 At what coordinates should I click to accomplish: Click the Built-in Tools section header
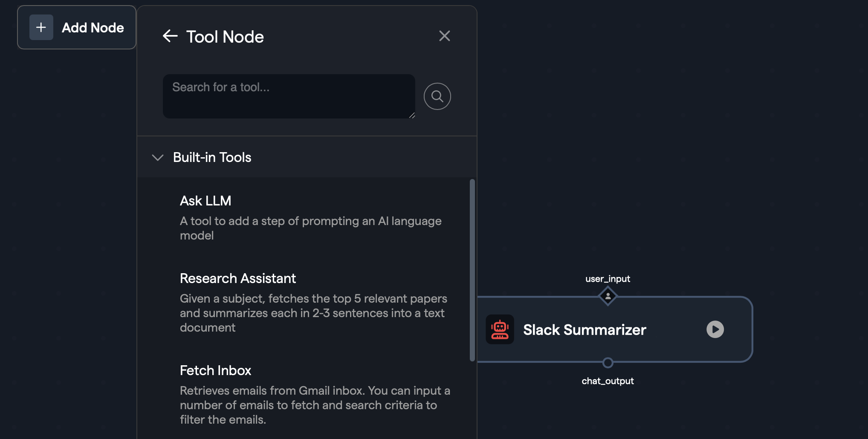pyautogui.click(x=212, y=157)
